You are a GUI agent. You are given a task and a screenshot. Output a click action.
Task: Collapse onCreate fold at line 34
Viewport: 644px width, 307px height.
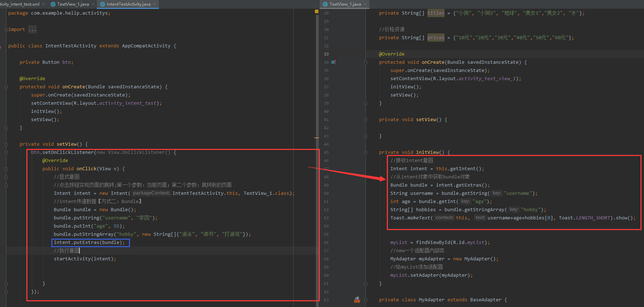[x=365, y=62]
